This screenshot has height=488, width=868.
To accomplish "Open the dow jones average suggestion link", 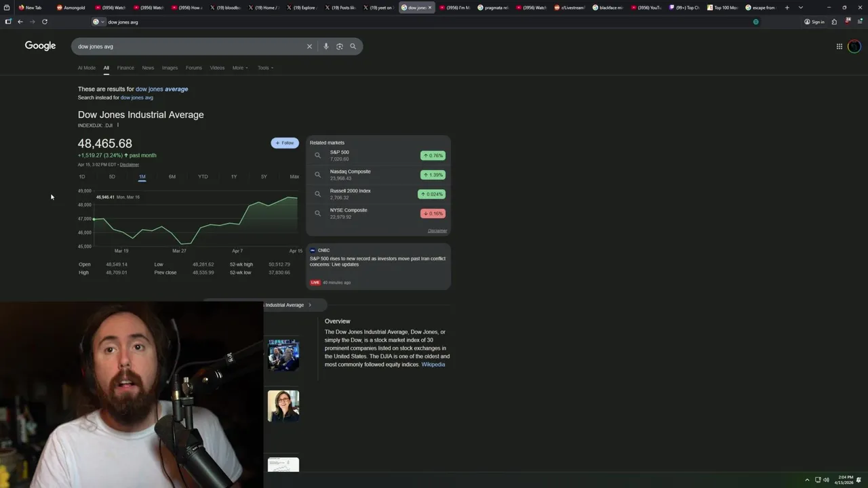I will tap(161, 89).
